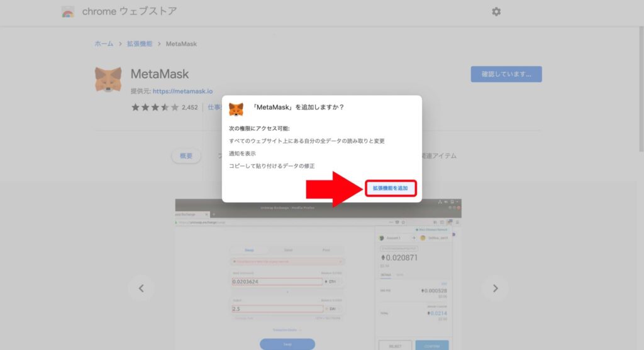Click the 確認しています... button

tap(506, 74)
